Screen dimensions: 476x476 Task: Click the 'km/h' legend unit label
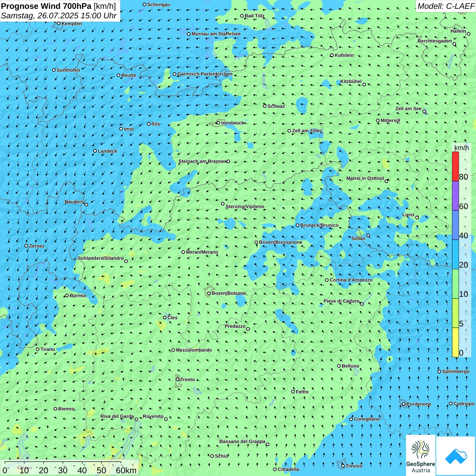click(x=461, y=148)
